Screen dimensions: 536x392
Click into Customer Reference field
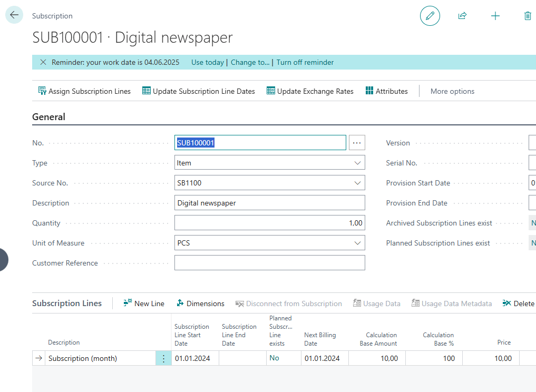coord(269,263)
